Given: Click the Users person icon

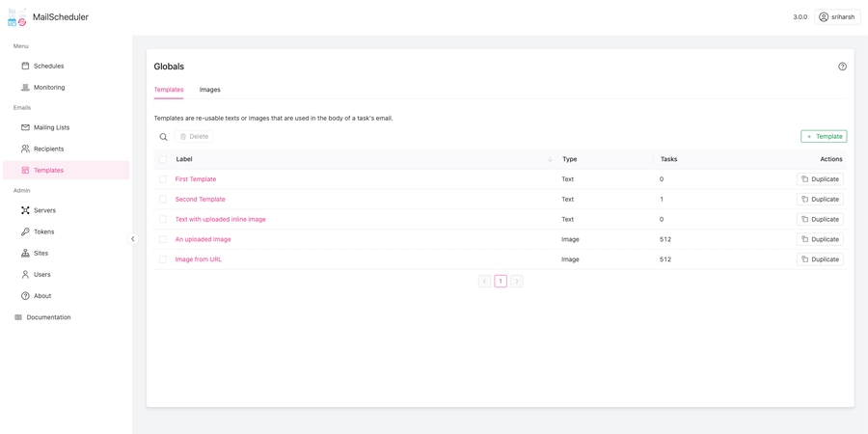Looking at the screenshot, I should [x=25, y=275].
